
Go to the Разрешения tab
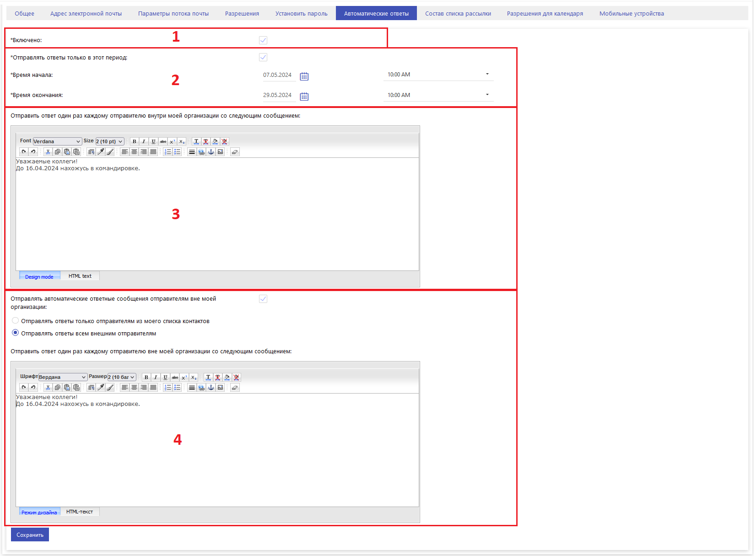pos(242,13)
